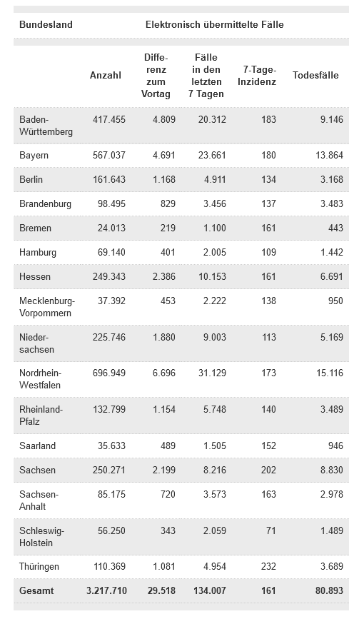Click the Nordrhein-Westfalen row label
The width and height of the screenshot is (364, 624).
point(40,379)
